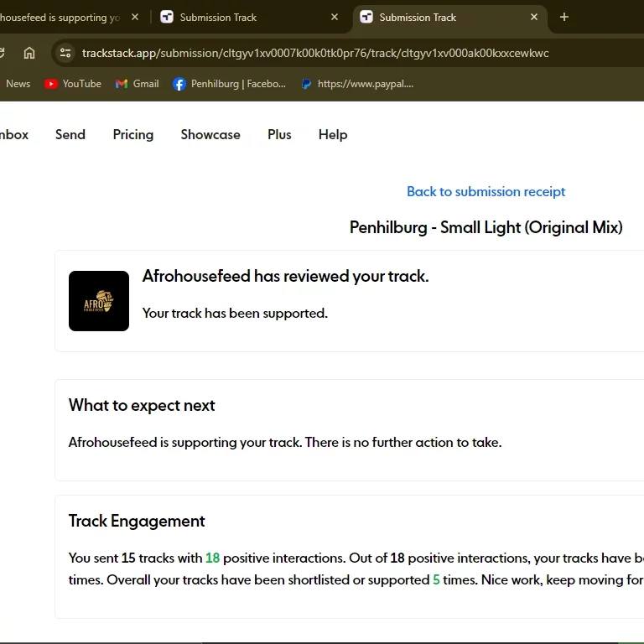Open the Pricing page
The image size is (644, 644).
[x=133, y=135]
